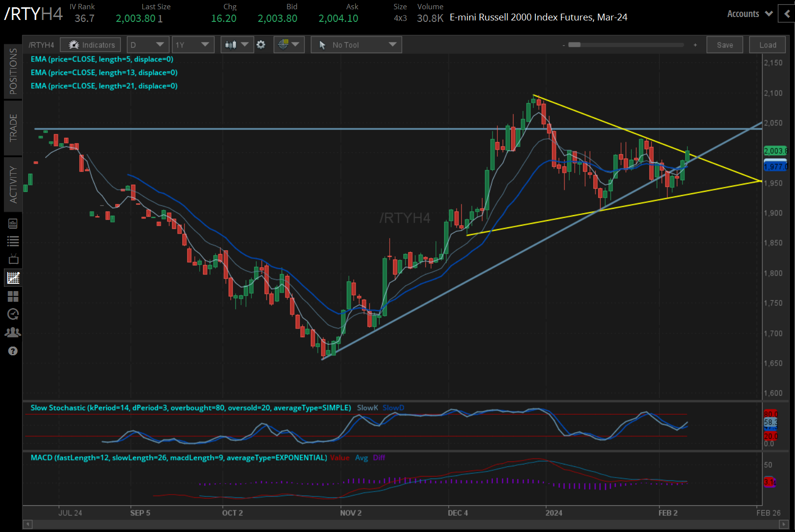The image size is (795, 532).
Task: Expand the candlestick chart type dropdown
Action: click(x=237, y=45)
